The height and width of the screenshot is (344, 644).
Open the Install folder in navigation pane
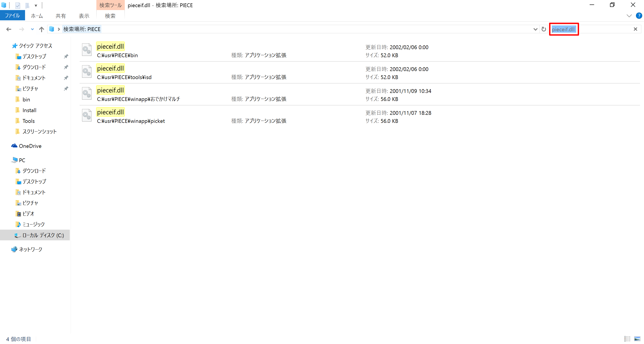30,110
